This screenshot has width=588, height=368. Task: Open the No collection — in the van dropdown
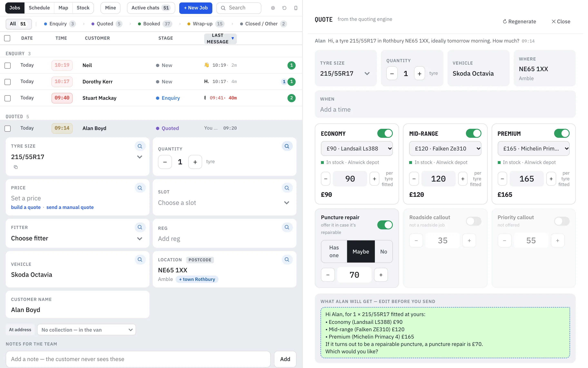click(87, 330)
